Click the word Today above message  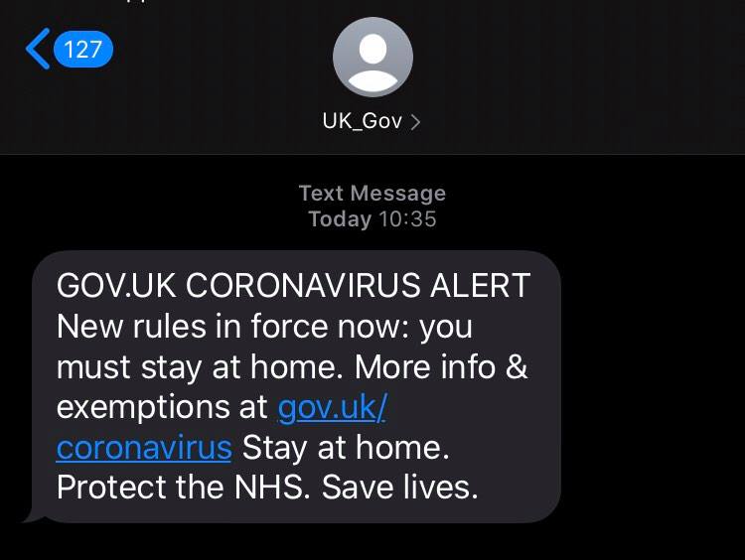[340, 219]
